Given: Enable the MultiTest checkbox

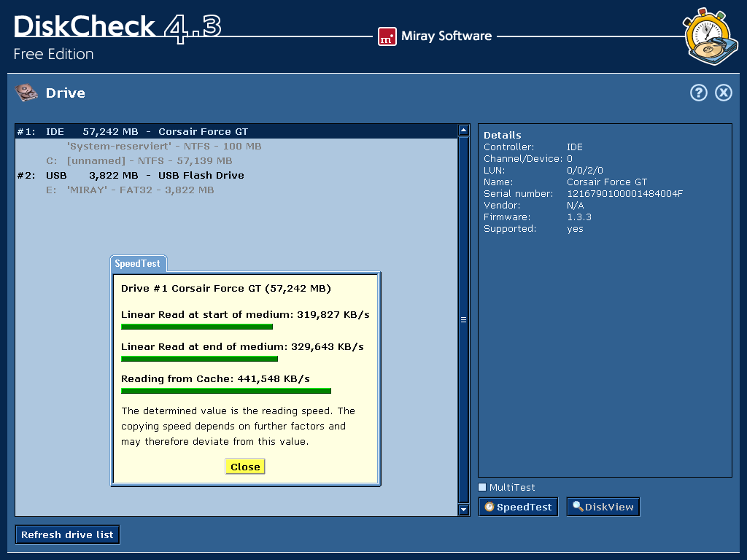Looking at the screenshot, I should 482,487.
